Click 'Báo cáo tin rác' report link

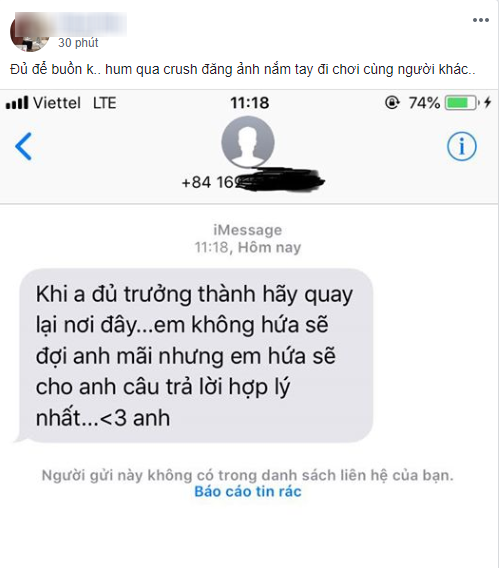tap(248, 492)
